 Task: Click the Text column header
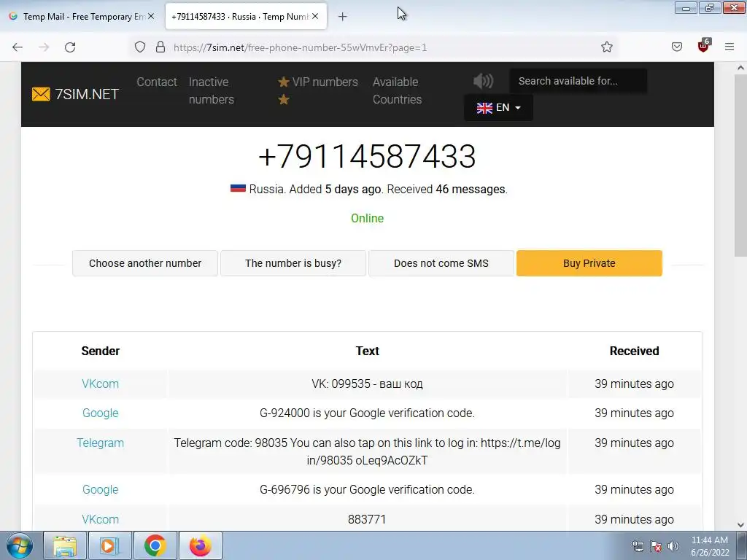pos(367,351)
